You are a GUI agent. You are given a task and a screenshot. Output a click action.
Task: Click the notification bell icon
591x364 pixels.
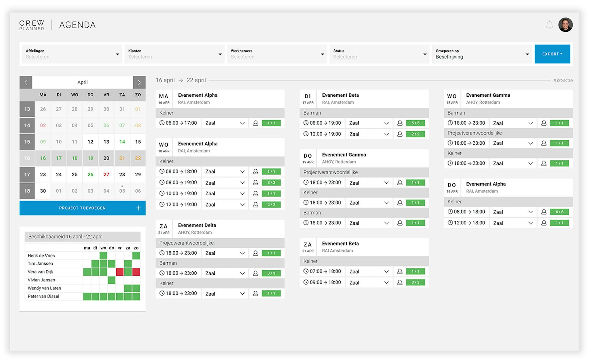pos(550,25)
